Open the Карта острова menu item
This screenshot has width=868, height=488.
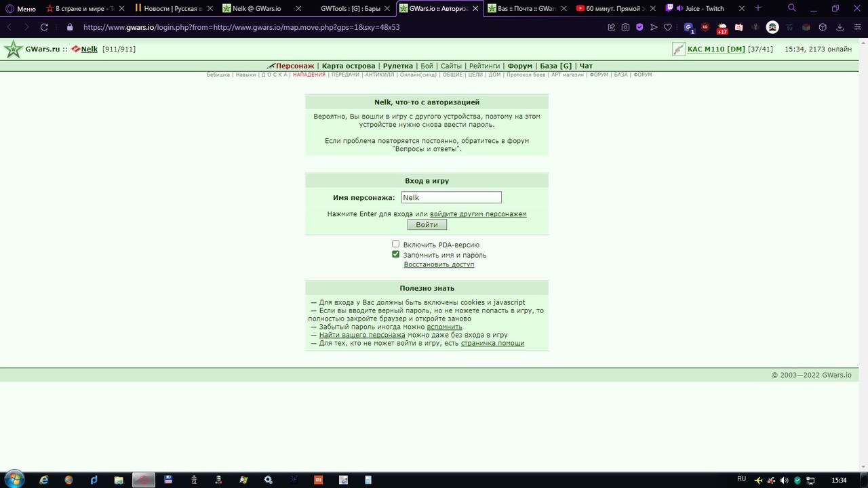[349, 66]
